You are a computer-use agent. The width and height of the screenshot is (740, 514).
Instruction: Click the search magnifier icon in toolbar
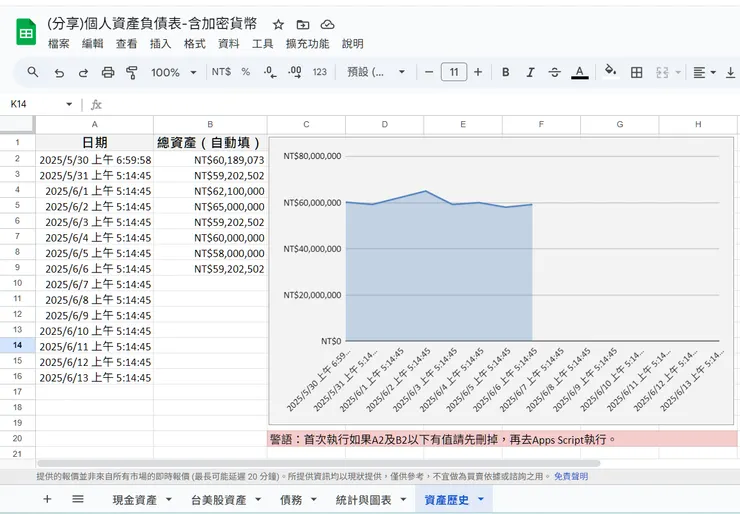[x=33, y=72]
